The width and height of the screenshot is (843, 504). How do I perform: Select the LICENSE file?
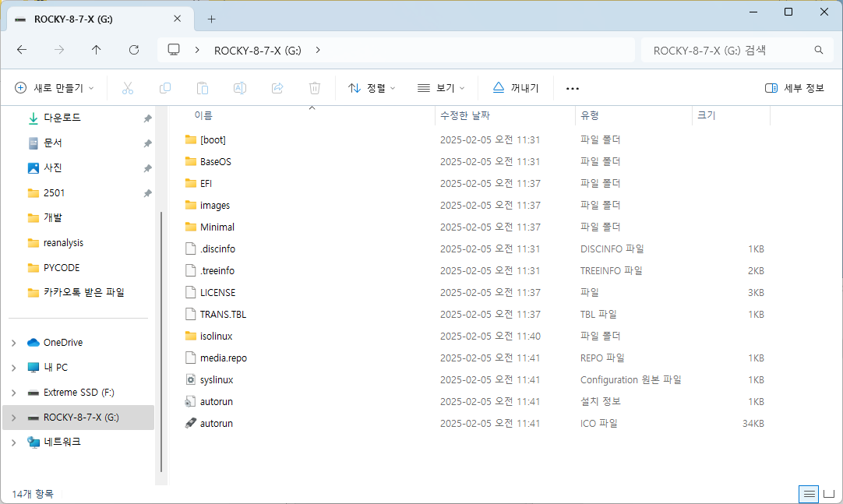[217, 293]
